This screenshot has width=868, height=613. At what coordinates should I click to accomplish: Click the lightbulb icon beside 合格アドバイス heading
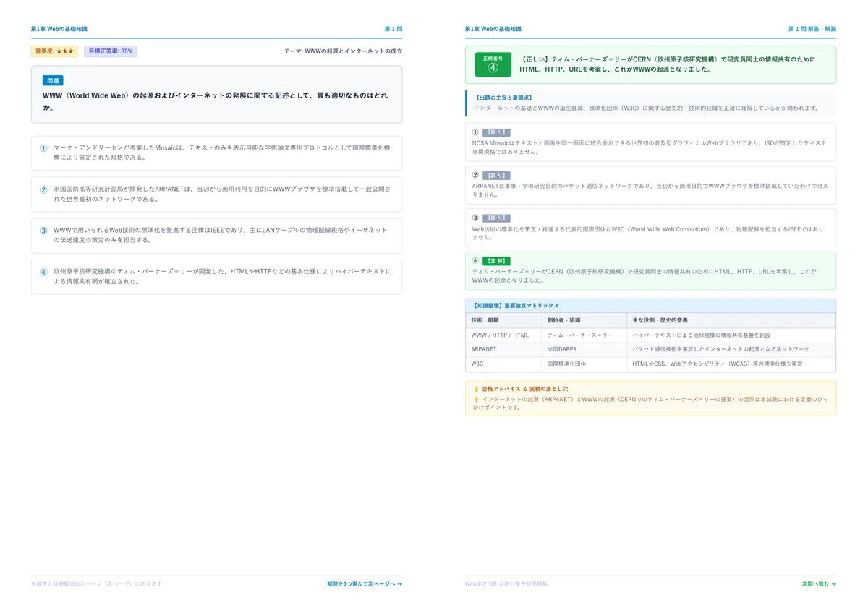pyautogui.click(x=475, y=389)
